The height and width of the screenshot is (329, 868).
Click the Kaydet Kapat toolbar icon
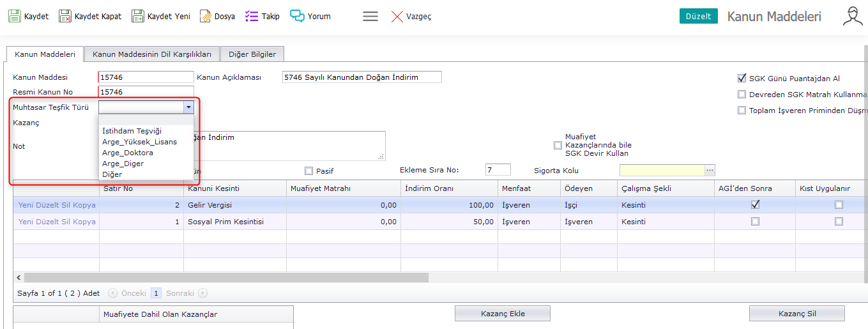tap(65, 16)
